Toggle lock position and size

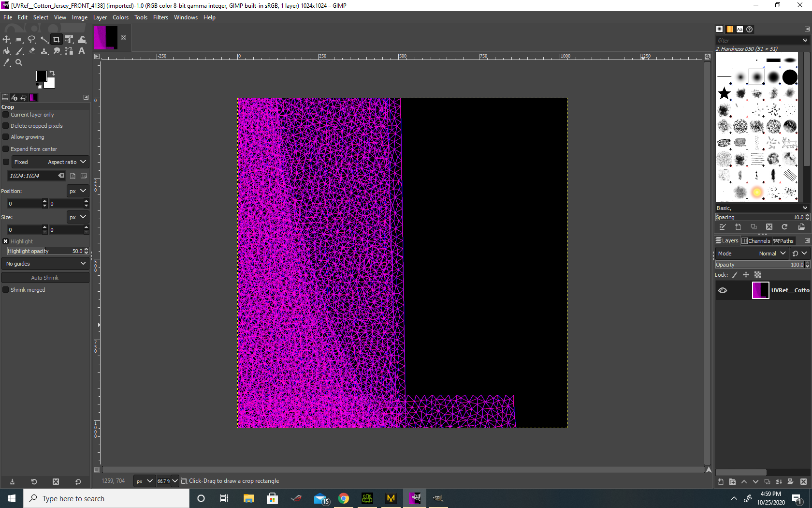(746, 275)
